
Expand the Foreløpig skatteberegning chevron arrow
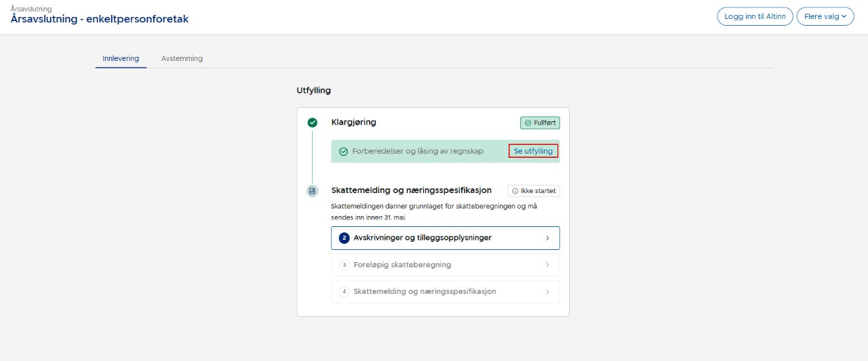[547, 265]
